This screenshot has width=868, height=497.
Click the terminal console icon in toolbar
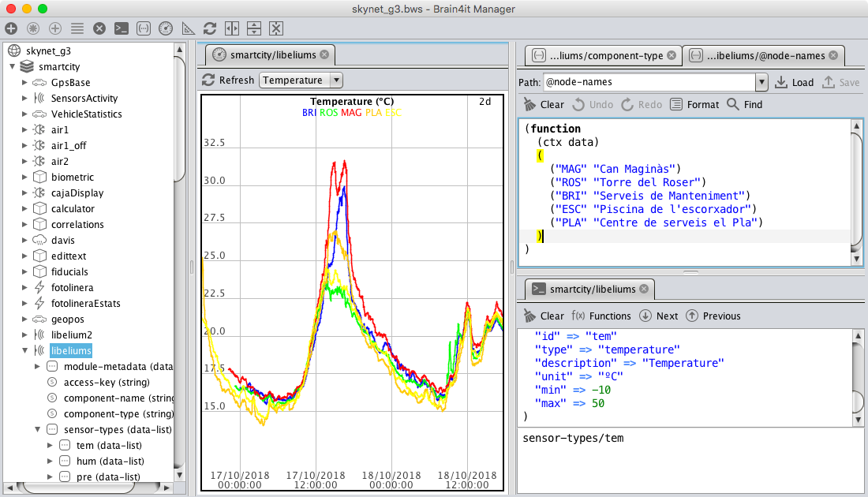(x=122, y=28)
